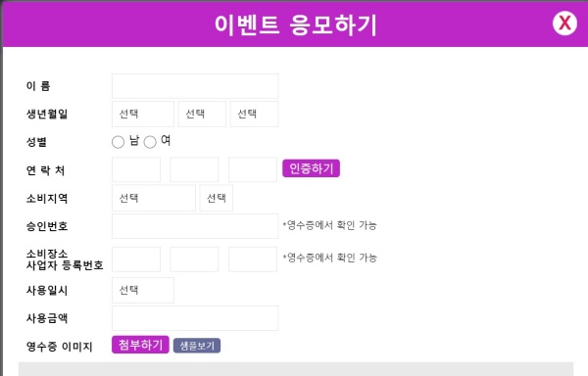This screenshot has width=588, height=376.
Task: Click the 영수증 이미지 label
Action: coord(59,347)
